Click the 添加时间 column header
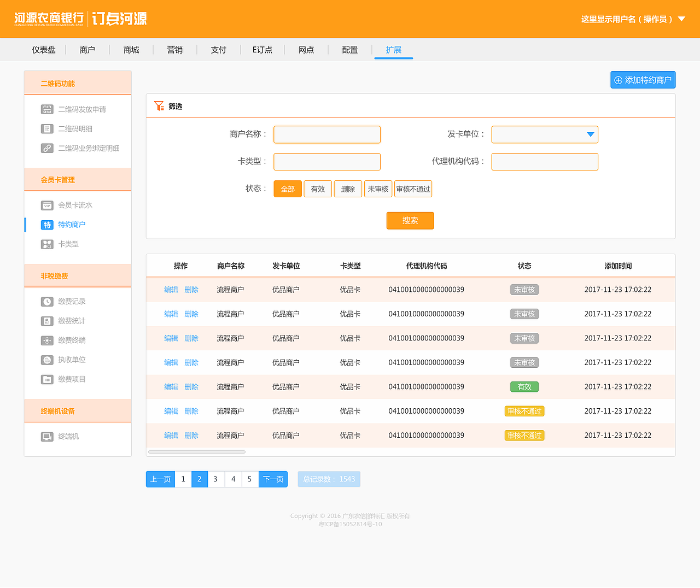This screenshot has width=700, height=588. pos(618,266)
